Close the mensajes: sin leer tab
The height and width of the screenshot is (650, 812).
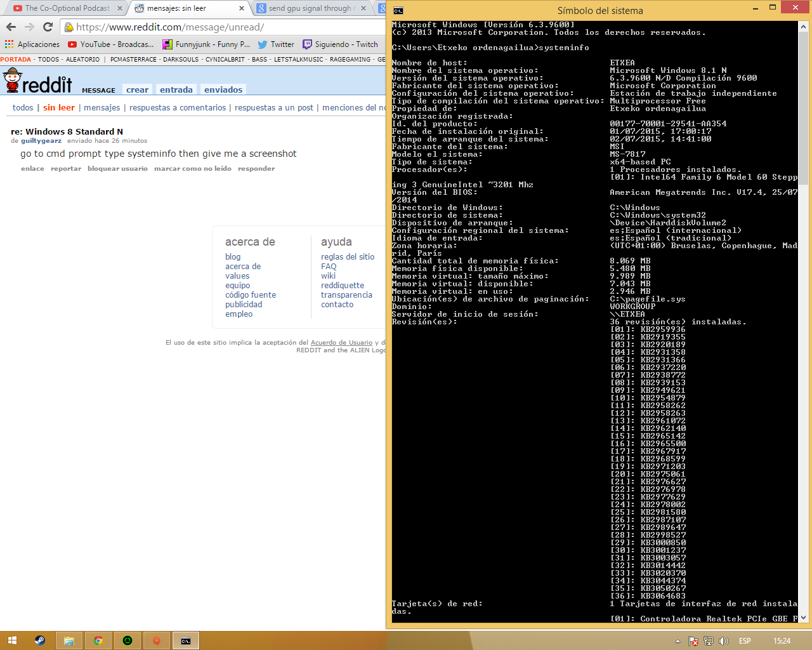coord(242,8)
